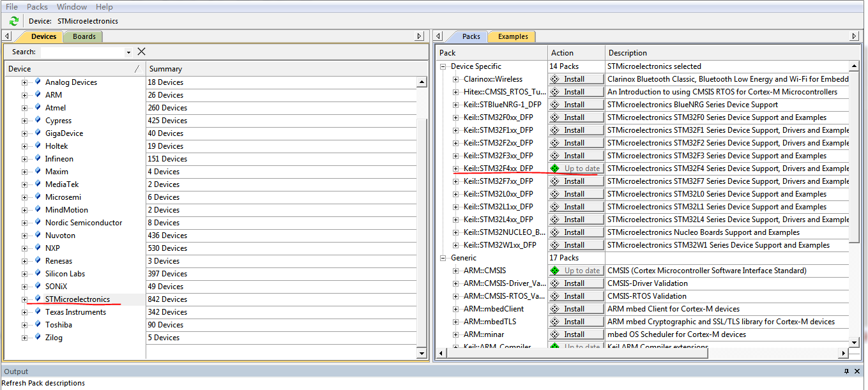Click the Maxim vendor diamond icon
Viewport: 868px width, 390px height.
pos(38,171)
